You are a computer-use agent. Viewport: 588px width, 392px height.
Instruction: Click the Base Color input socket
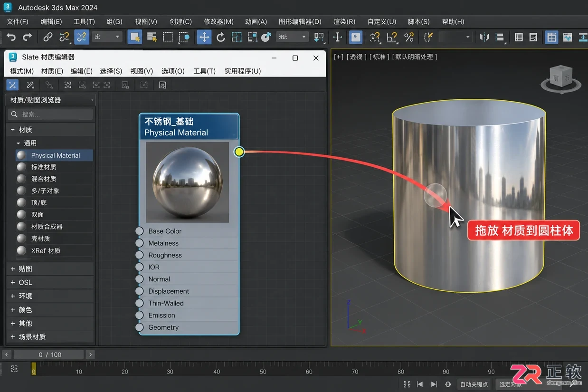(139, 231)
